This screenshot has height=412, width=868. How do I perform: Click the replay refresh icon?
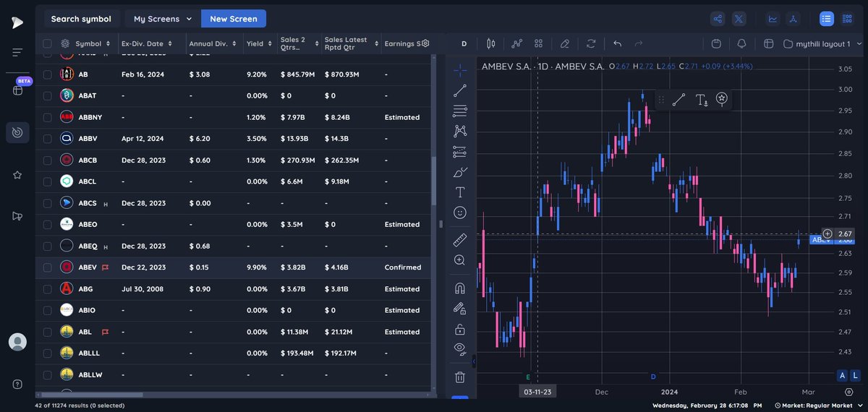click(591, 43)
